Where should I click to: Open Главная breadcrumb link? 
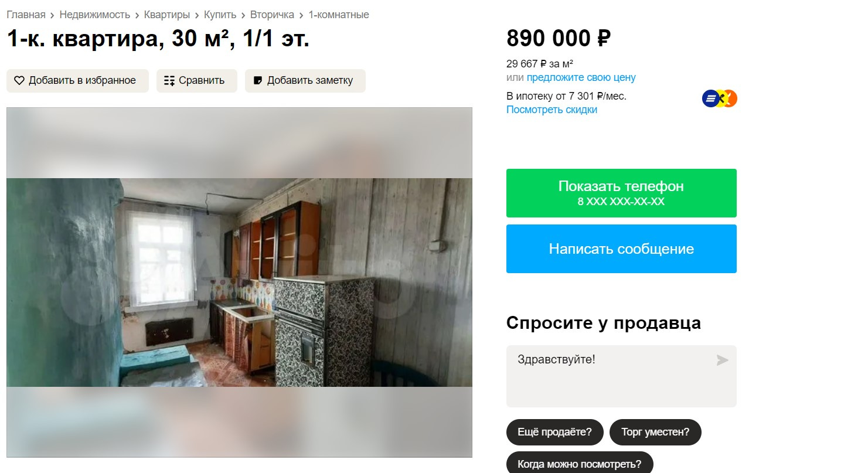26,15
